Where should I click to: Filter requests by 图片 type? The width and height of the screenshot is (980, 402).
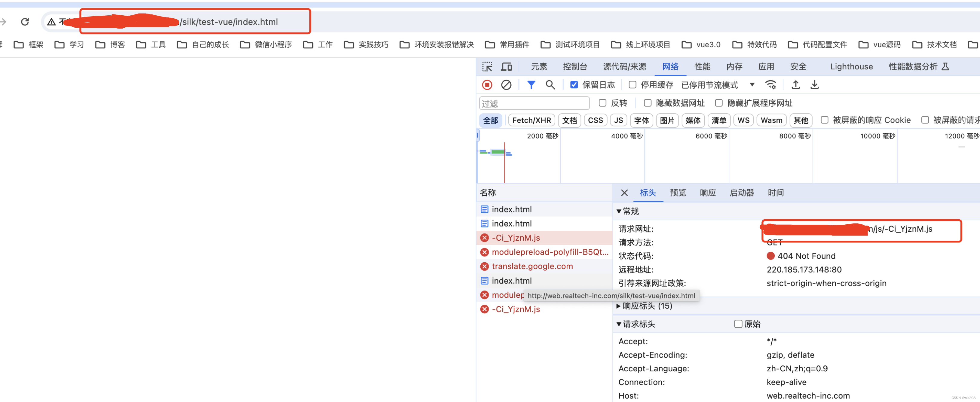pos(667,120)
